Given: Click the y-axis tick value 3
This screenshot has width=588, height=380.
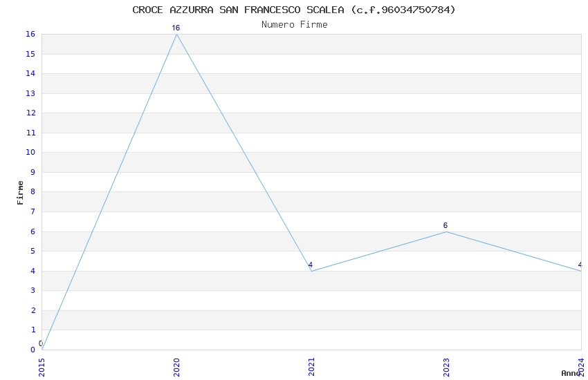Looking at the screenshot, I should (33, 290).
